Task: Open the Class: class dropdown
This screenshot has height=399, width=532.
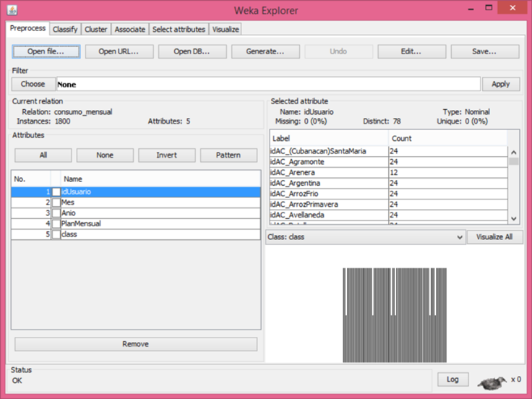Action: pos(365,237)
